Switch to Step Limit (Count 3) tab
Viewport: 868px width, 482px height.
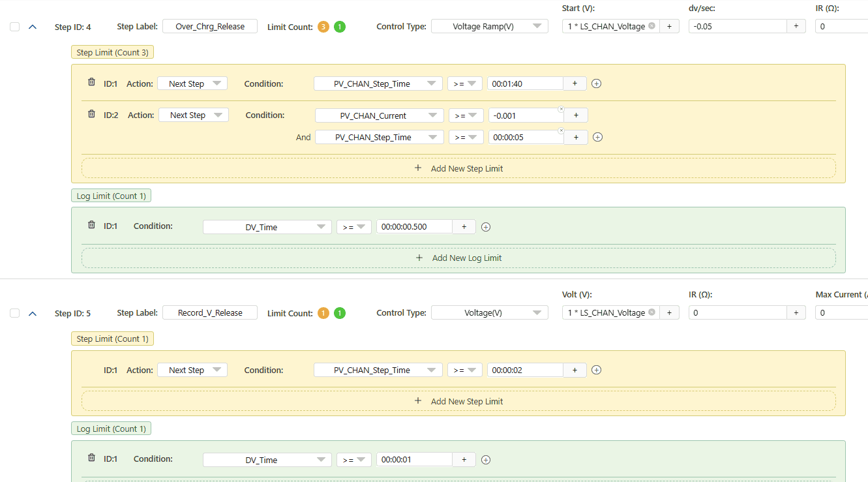point(112,52)
